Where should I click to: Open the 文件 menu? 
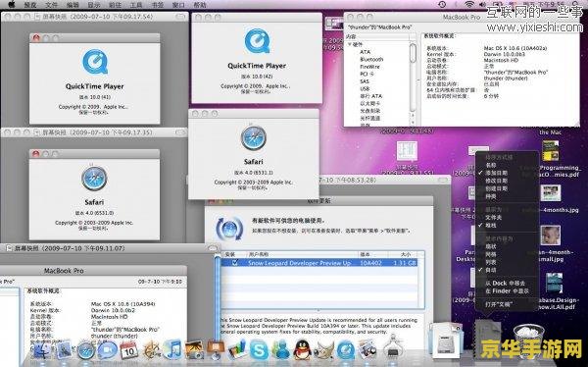(x=52, y=5)
